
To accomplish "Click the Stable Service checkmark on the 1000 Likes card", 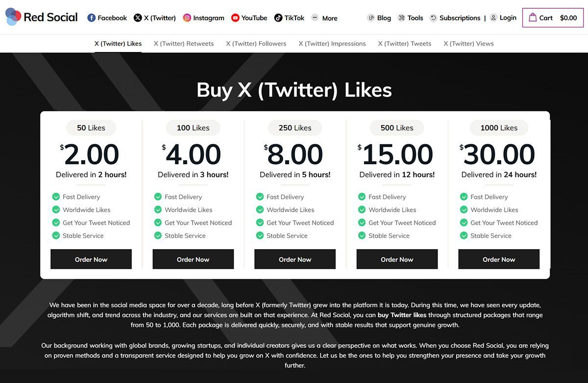I will [x=464, y=235].
